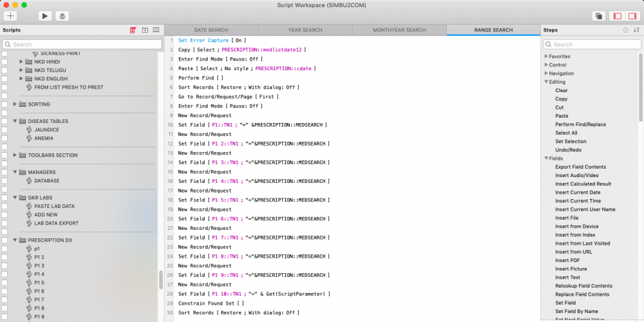Click the P1 2 script icon
The height and width of the screenshot is (322, 644).
(29, 257)
